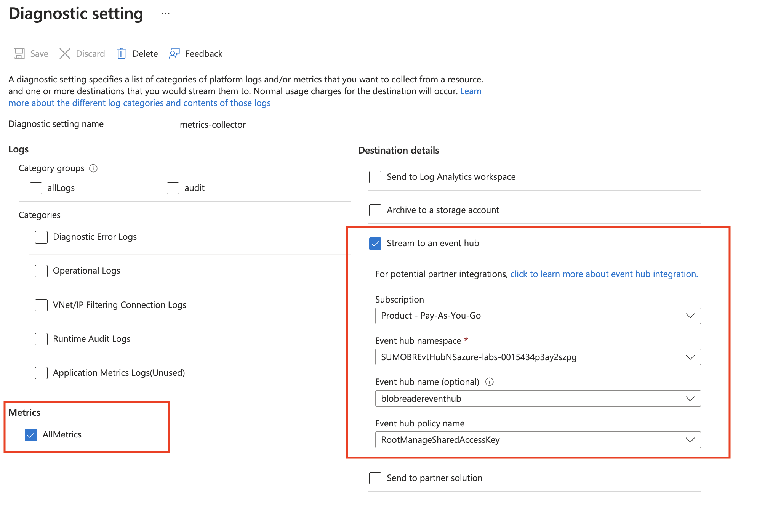The height and width of the screenshot is (532, 765).
Task: Click the Destination details heading
Action: pos(399,150)
